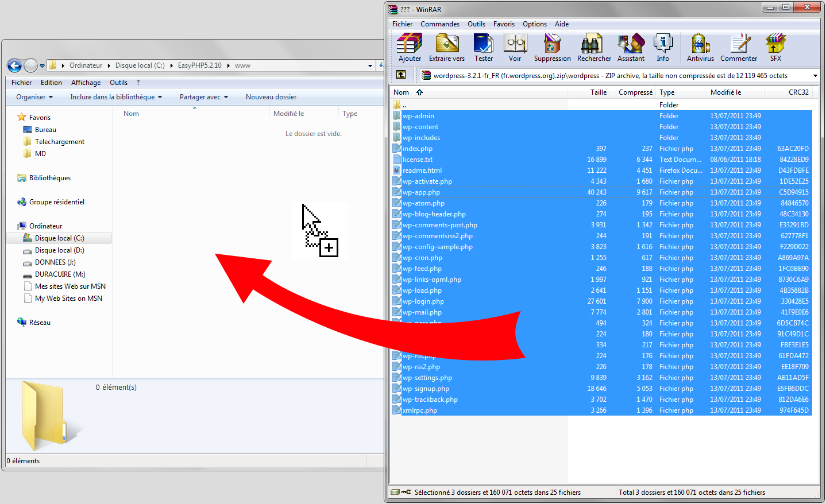Expand Inclure dans la bibliothèque dropdown
This screenshot has height=504, width=826.
[x=116, y=97]
